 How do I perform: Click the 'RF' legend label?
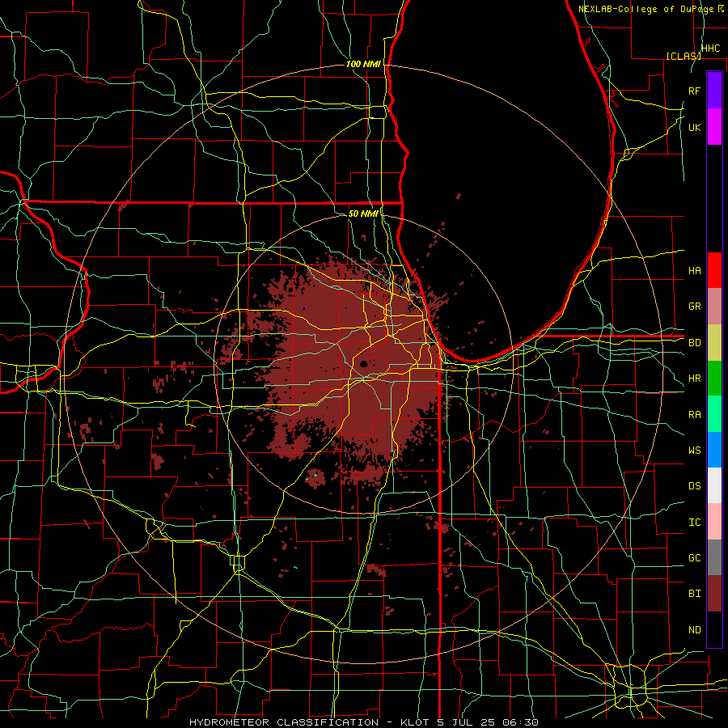(x=694, y=91)
